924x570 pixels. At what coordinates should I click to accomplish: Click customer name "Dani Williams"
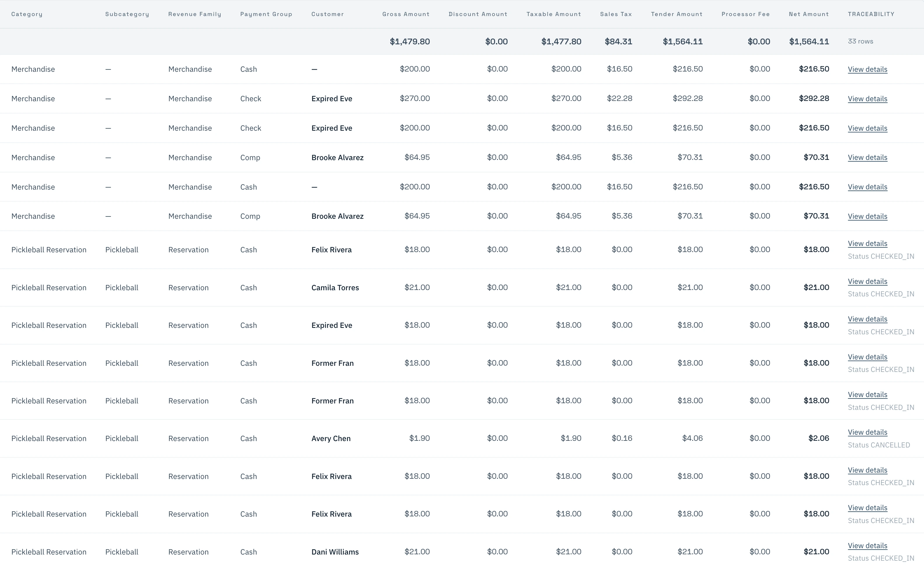[335, 552]
